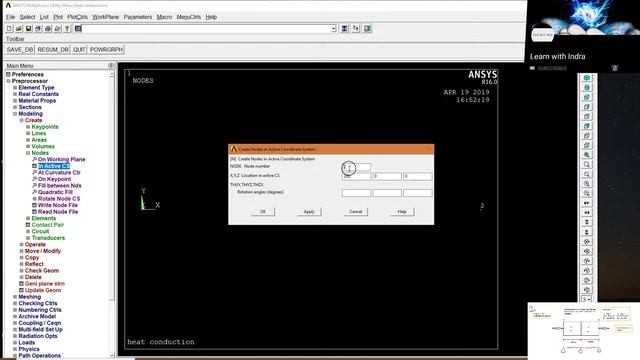Click the POWRGRPH toolbar button
The width and height of the screenshot is (640, 360).
[x=106, y=49]
